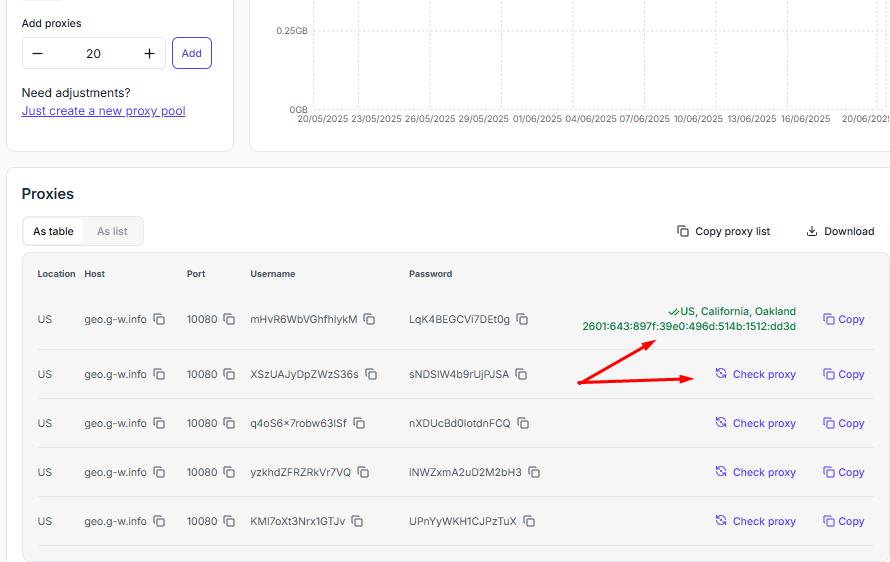
Task: Download the proxy list
Action: click(x=841, y=231)
